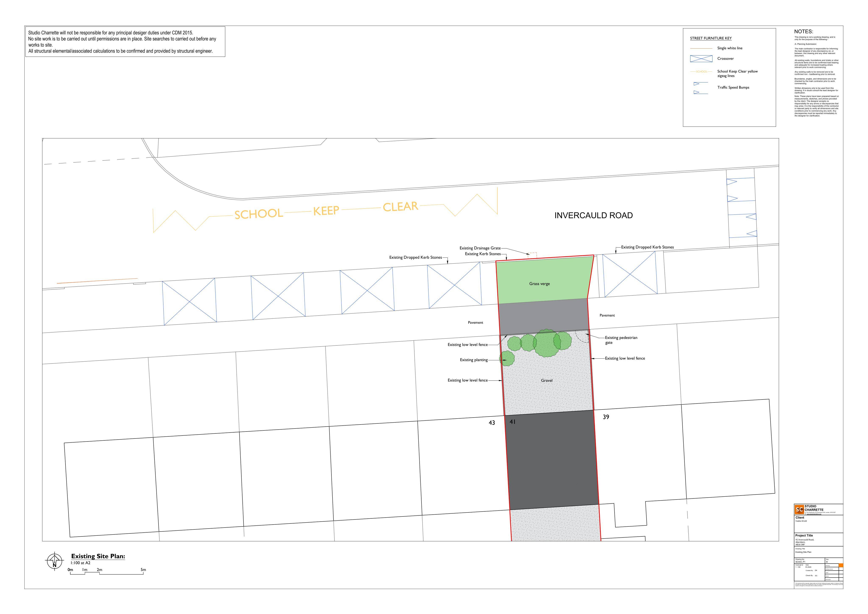Click the 'STREET FURNITURE KEY' heading
Viewport: 868px width, 614px height.
711,38
